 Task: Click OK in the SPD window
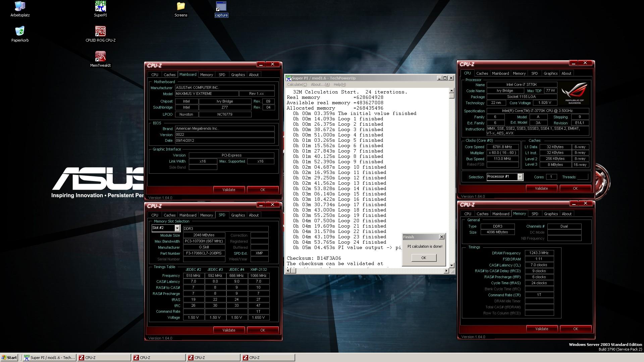tap(263, 330)
